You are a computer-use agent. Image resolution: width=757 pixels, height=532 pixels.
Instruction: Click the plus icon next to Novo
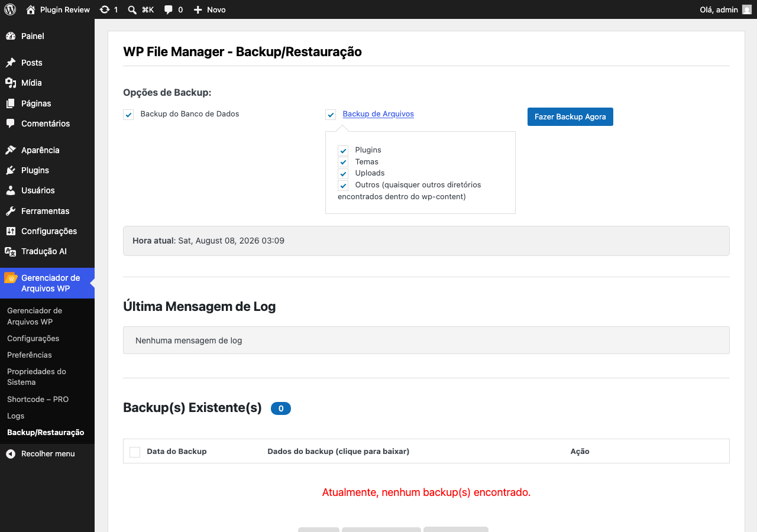pos(198,9)
